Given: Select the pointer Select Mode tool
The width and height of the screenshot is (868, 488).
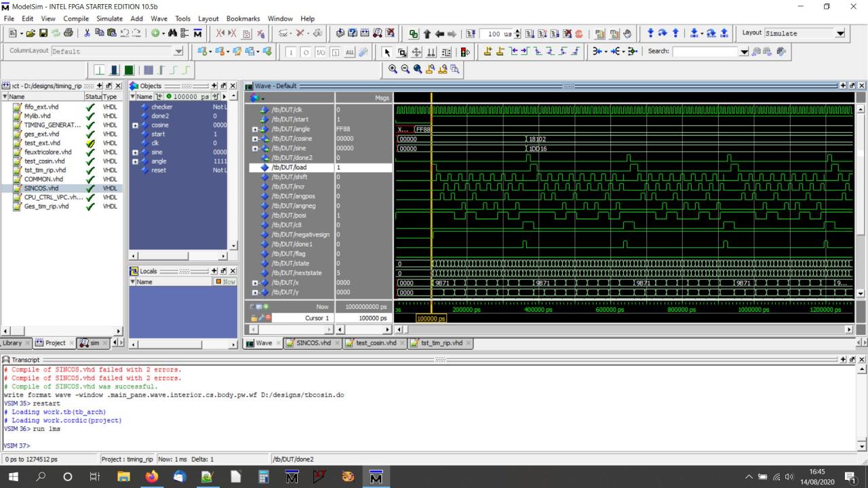Looking at the screenshot, I should [387, 52].
